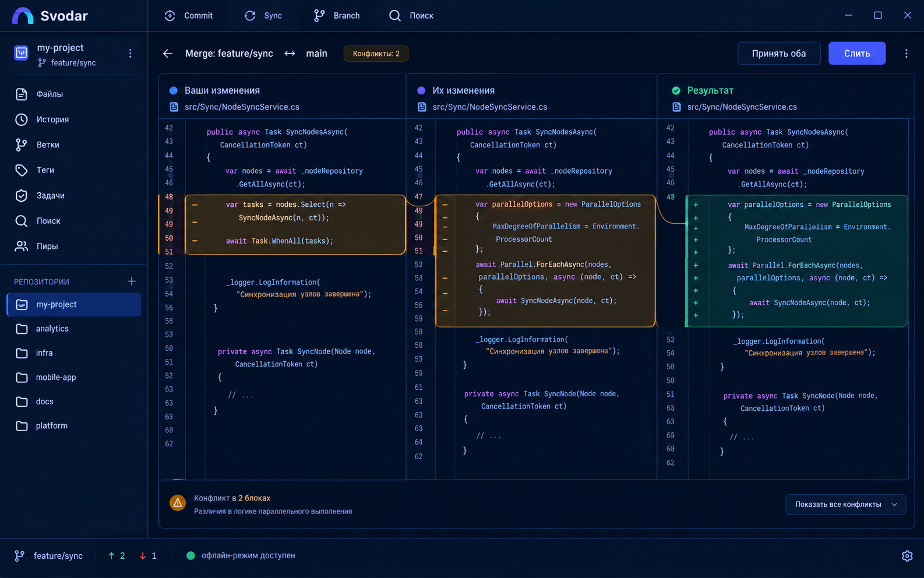Click the 2 блоках conflict link
The width and height of the screenshot is (924, 578).
point(254,498)
